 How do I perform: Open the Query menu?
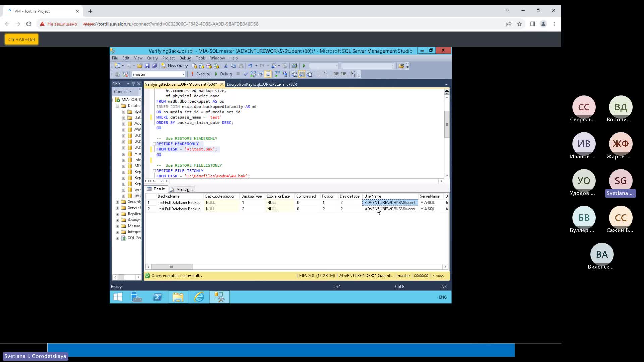tap(152, 58)
